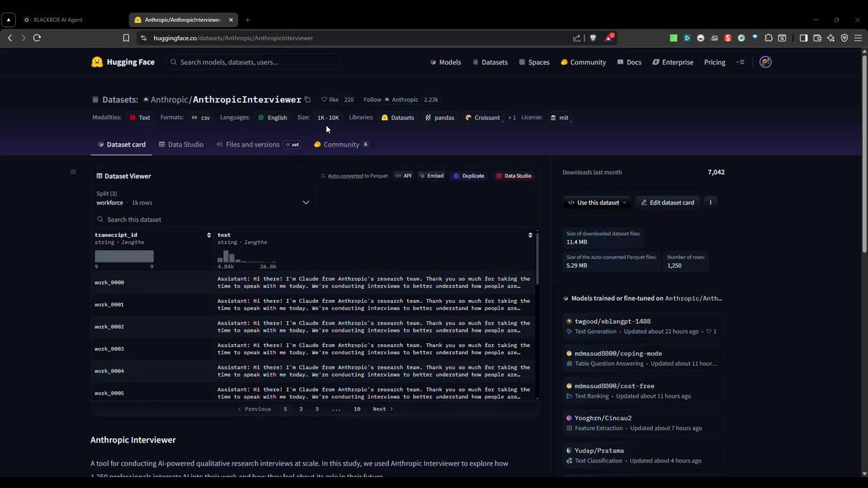Open Spaces in top navigation
The image size is (868, 488).
[x=535, y=62]
